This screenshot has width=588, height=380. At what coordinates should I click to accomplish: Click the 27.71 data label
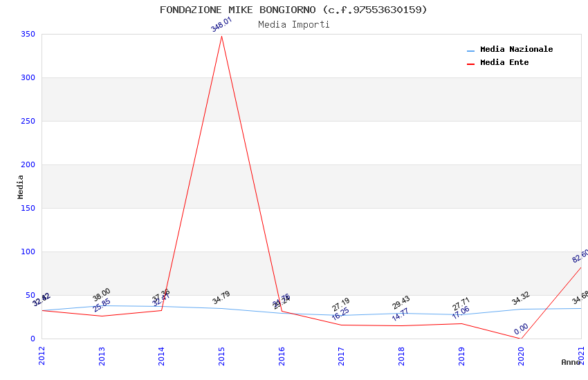click(x=461, y=304)
